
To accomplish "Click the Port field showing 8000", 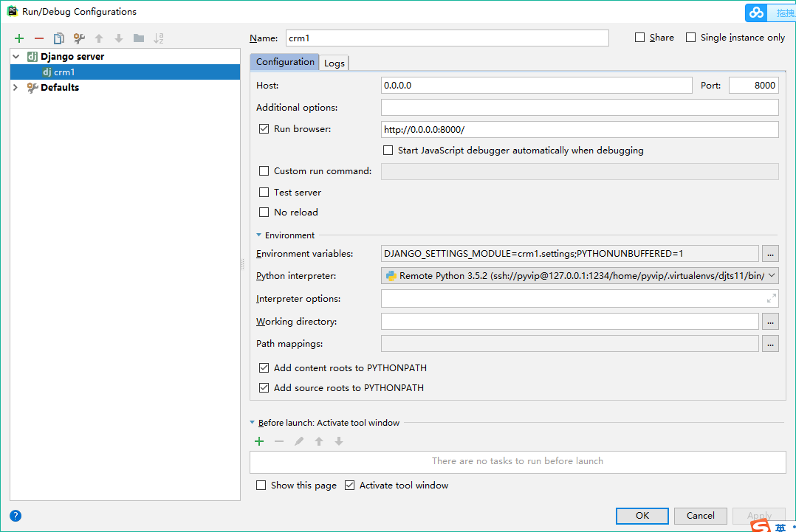I will [x=753, y=85].
